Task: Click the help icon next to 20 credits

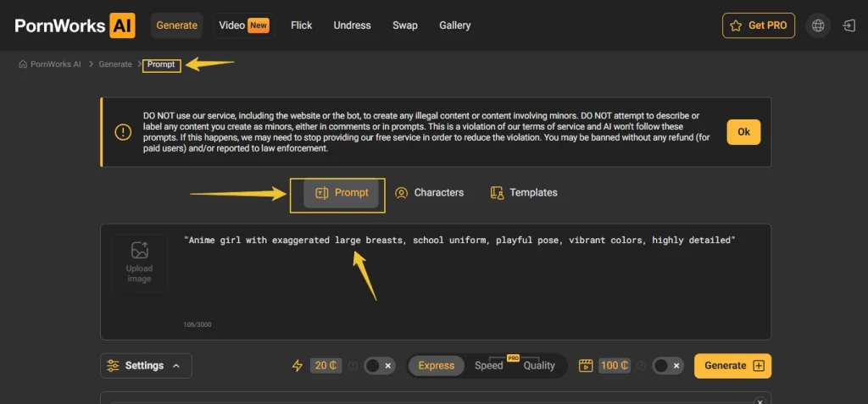Action: 353,366
